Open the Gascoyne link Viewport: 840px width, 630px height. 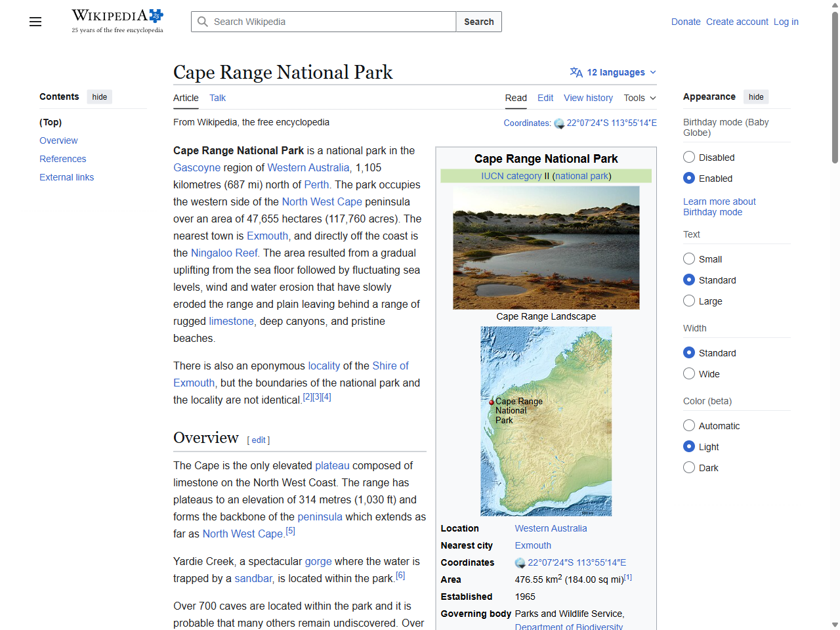(197, 167)
